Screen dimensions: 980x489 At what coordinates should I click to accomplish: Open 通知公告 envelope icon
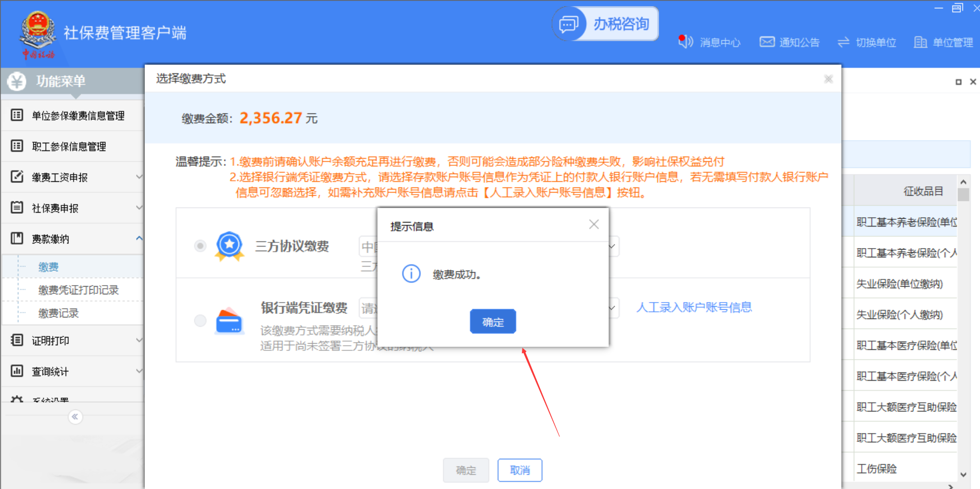coord(767,42)
